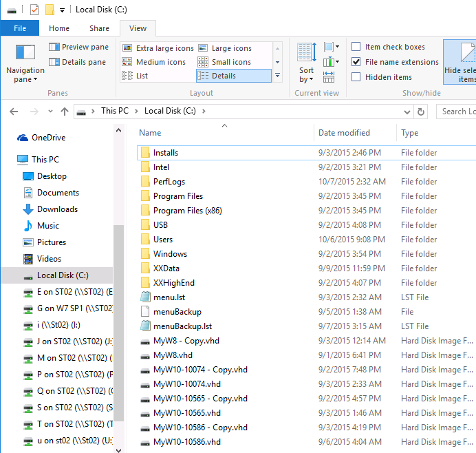Enable Hidden items checkbox
The image size is (476, 453).
(356, 77)
